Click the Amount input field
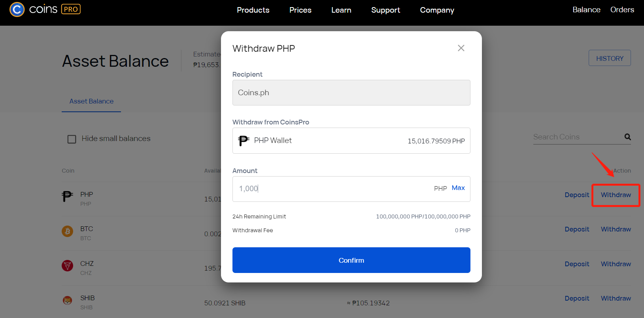 click(336, 189)
